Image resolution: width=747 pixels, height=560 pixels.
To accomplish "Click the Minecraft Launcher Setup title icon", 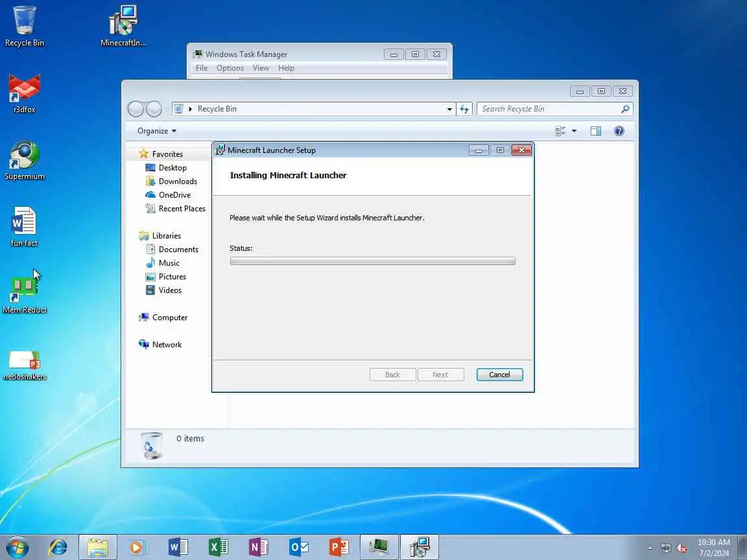I will (x=220, y=150).
